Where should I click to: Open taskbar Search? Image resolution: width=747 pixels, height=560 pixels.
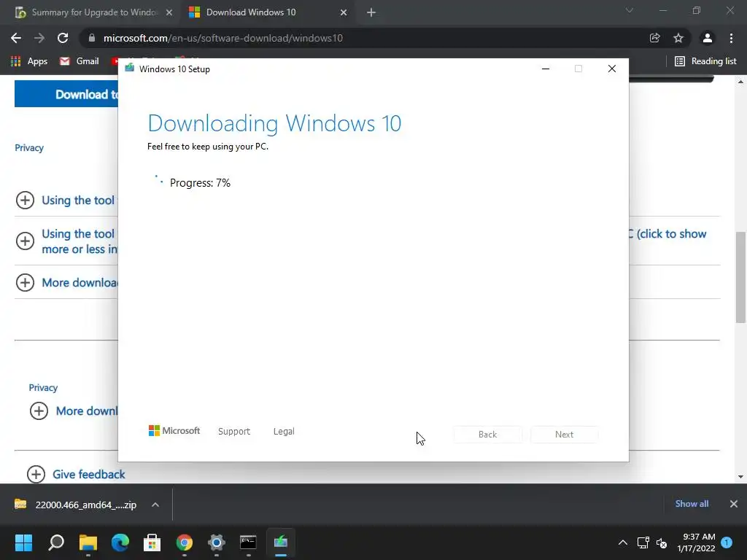[56, 542]
